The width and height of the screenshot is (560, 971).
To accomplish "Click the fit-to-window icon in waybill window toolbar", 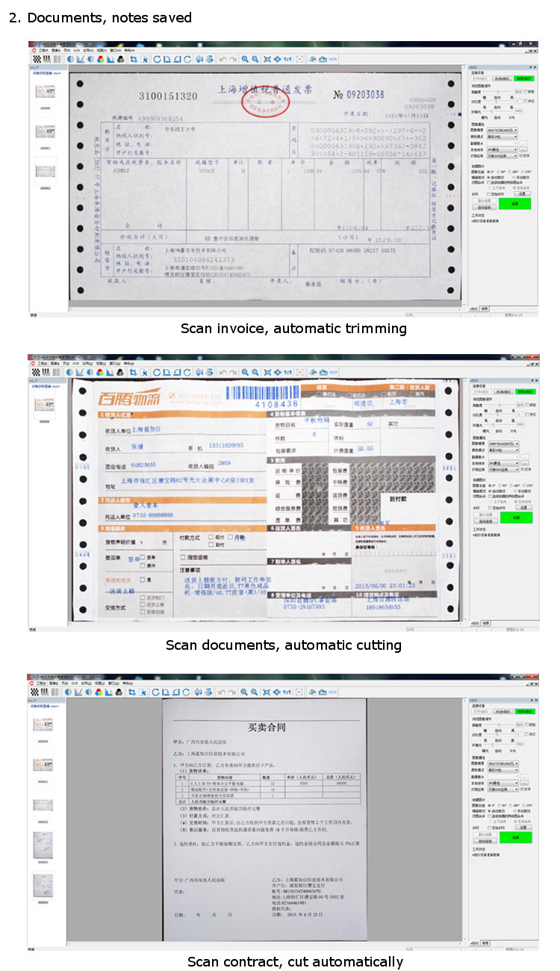I will point(267,372).
